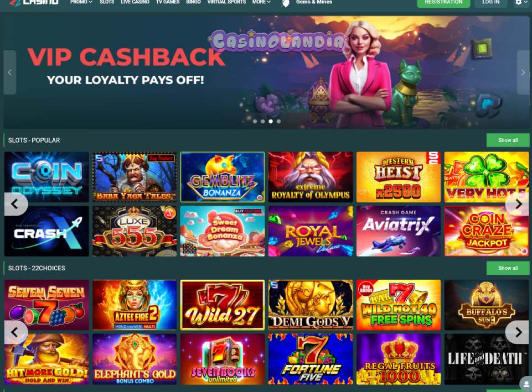532x392 pixels.
Task: Expand the MORE dropdown menu
Action: (261, 2)
